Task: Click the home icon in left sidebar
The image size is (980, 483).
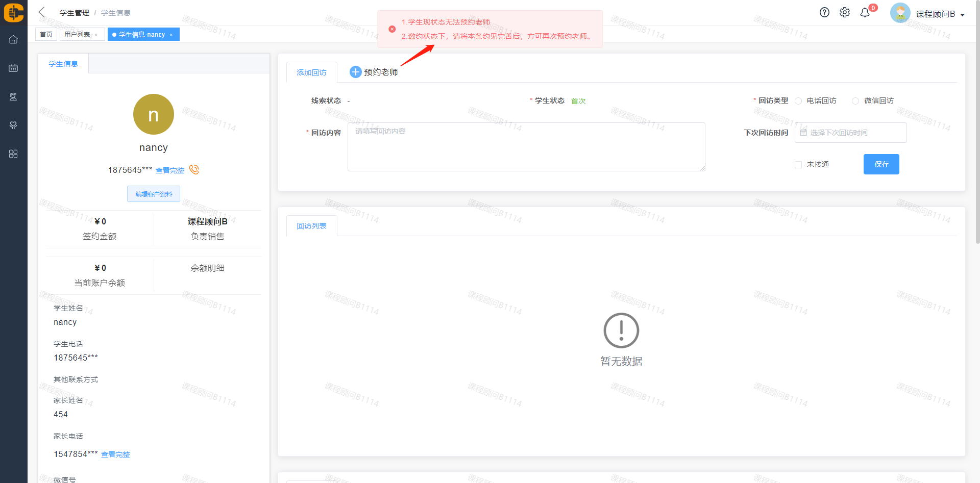Action: [x=13, y=39]
